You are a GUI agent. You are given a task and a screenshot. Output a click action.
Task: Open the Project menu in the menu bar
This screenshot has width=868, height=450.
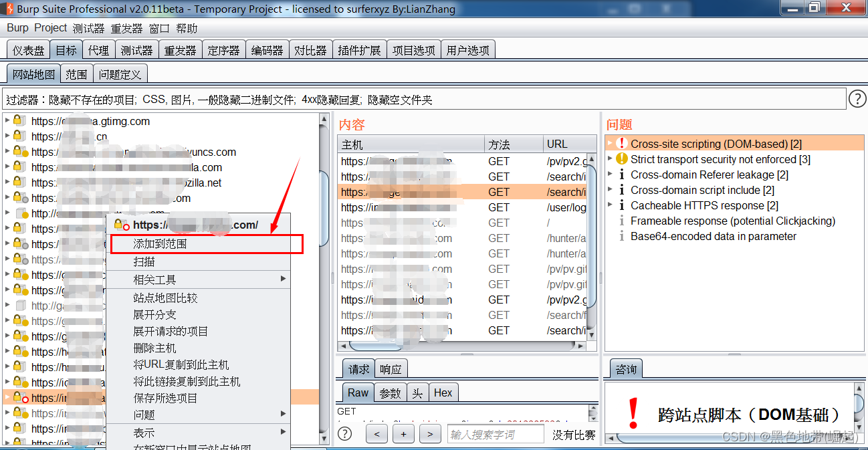(x=51, y=28)
